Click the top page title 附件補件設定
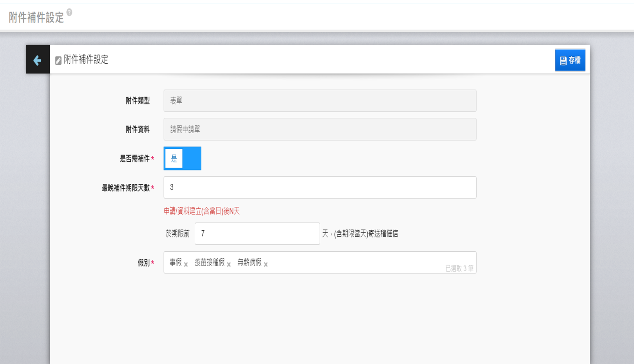The height and width of the screenshot is (364, 634). pyautogui.click(x=36, y=17)
